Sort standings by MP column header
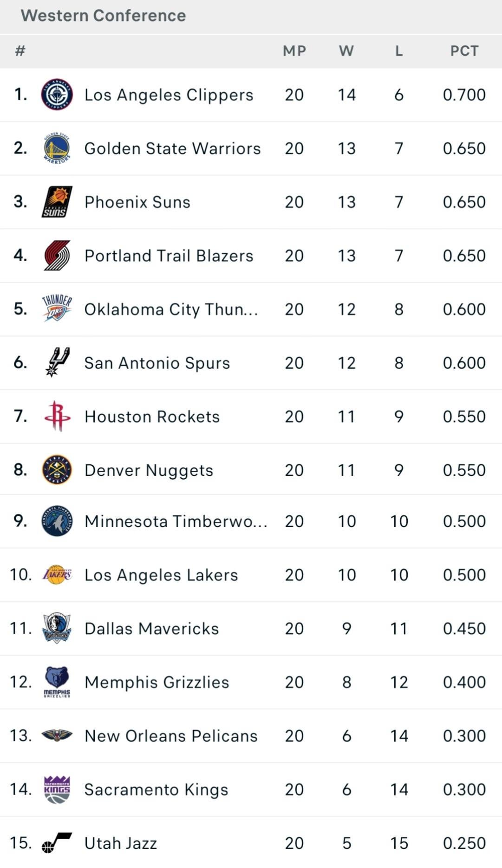Image resolution: width=502 pixels, height=868 pixels. click(x=294, y=51)
